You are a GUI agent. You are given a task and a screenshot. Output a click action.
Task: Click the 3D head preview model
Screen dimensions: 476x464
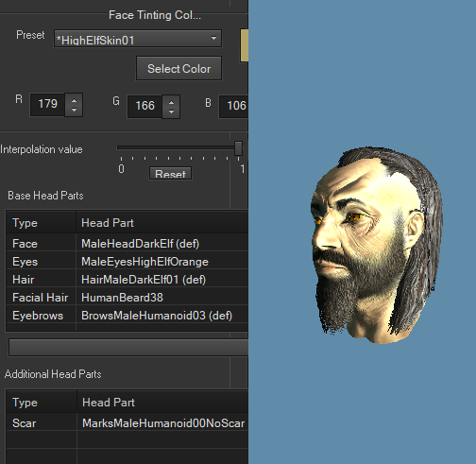[377, 246]
